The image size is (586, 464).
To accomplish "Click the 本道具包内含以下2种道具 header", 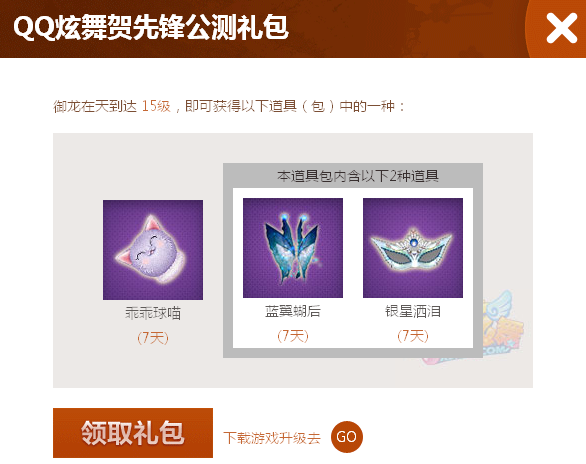I will [358, 176].
